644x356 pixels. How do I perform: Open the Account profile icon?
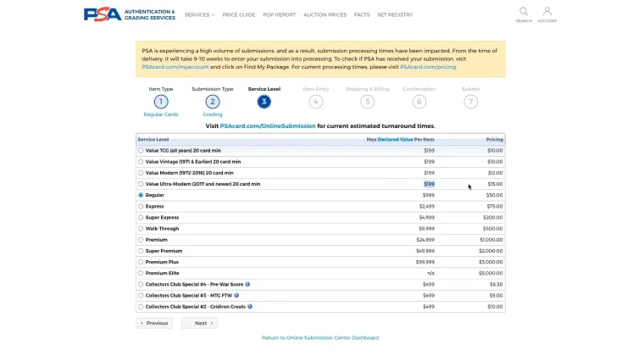click(547, 12)
